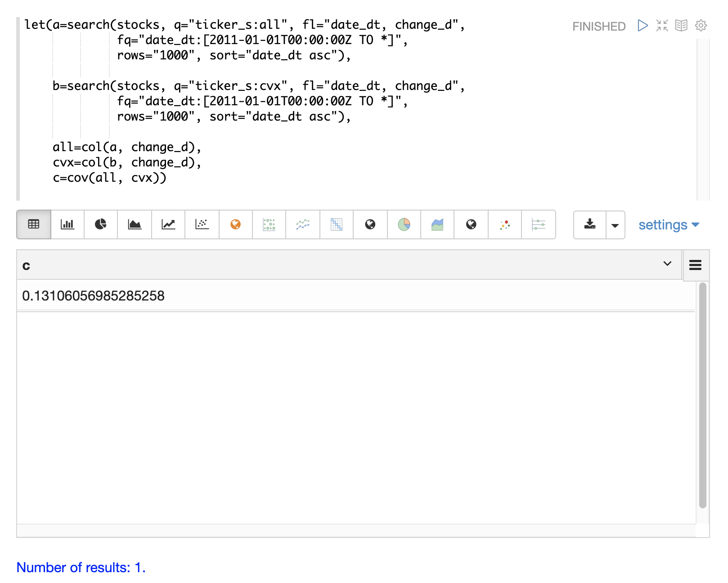
Task: Click the results table vertical scrollbar
Action: point(702,395)
